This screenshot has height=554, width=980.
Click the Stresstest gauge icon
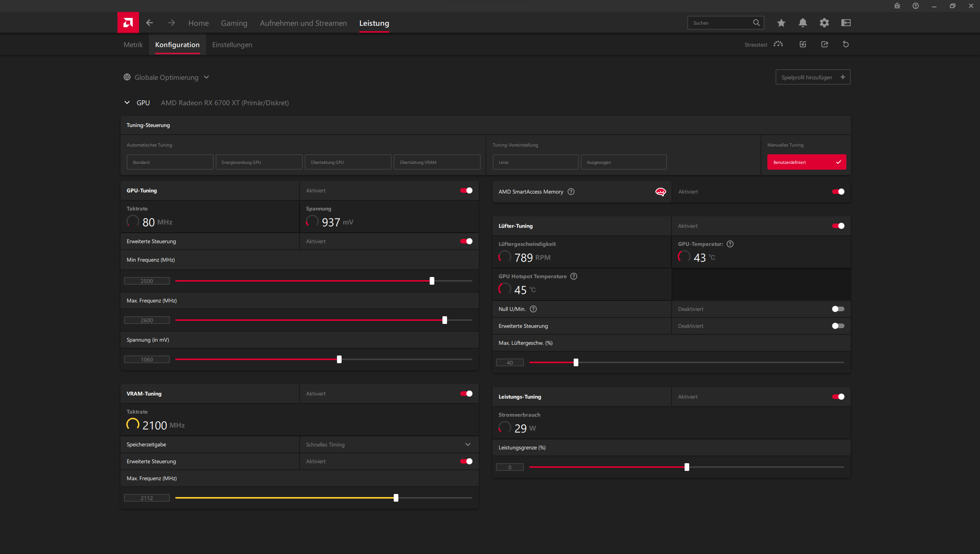(x=778, y=44)
